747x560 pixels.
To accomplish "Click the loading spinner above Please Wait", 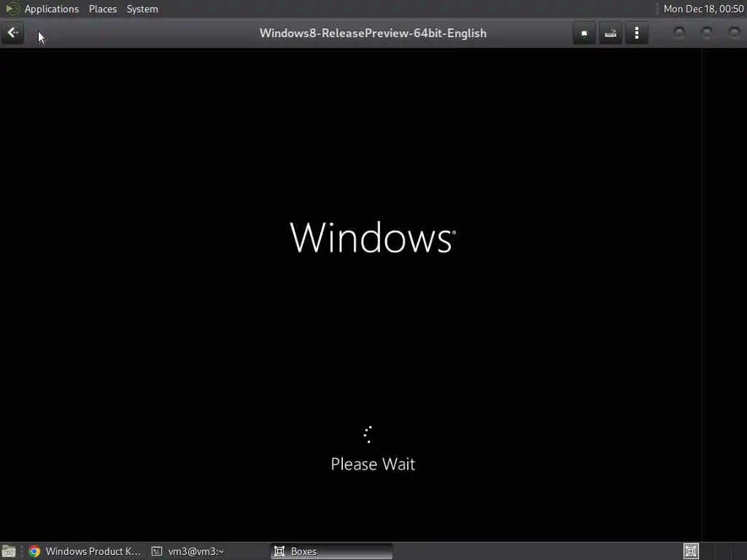I will tap(368, 435).
